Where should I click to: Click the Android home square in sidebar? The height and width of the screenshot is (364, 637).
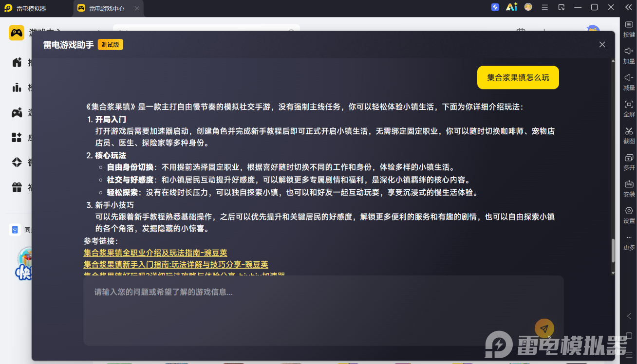click(x=629, y=336)
